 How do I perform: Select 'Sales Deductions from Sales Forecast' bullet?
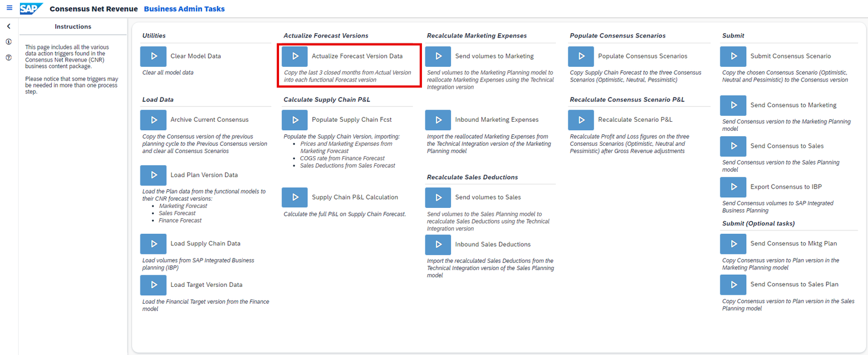[348, 166]
